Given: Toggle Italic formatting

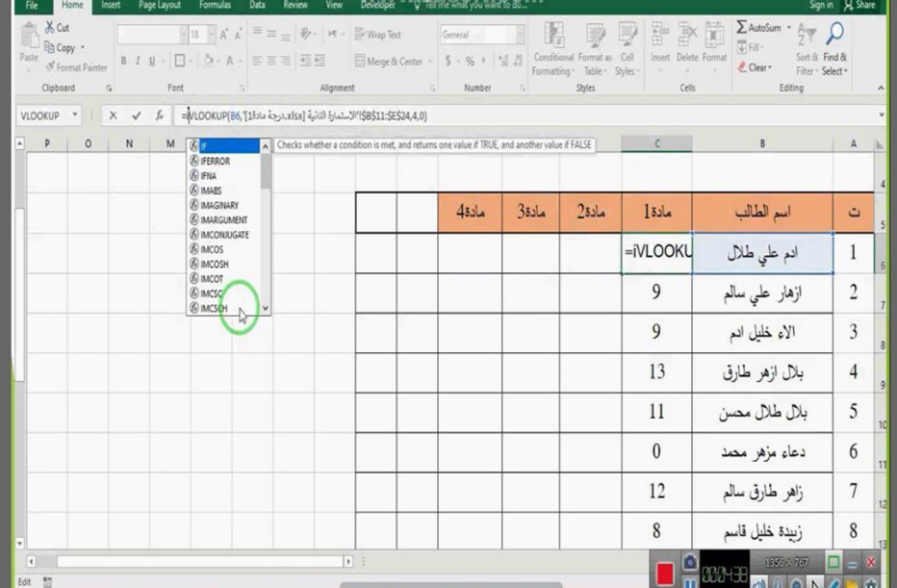Looking at the screenshot, I should pyautogui.click(x=139, y=62).
